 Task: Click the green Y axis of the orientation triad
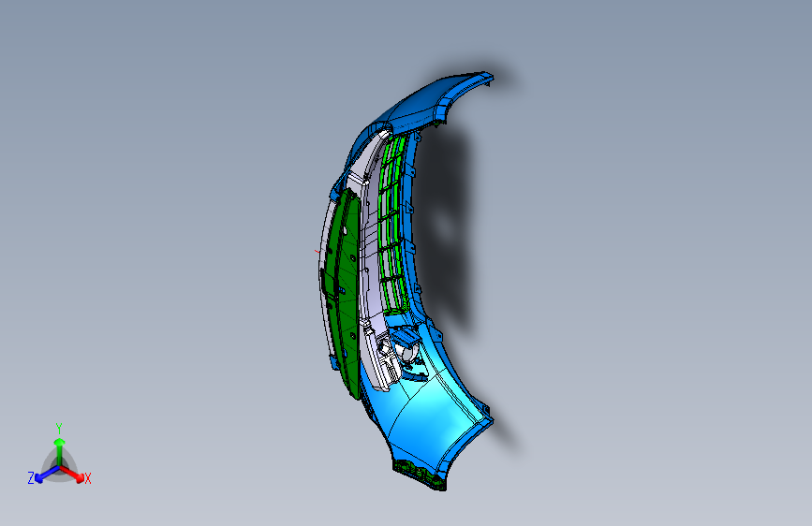click(x=60, y=452)
